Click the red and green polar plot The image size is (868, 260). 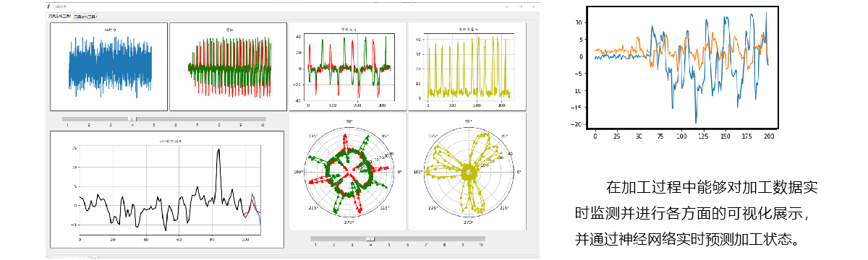[348, 172]
